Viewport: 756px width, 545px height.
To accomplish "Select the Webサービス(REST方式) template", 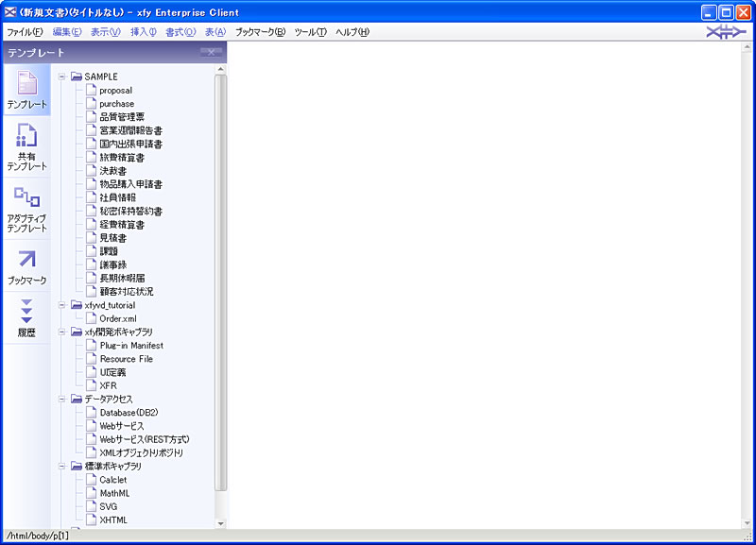I will click(145, 439).
